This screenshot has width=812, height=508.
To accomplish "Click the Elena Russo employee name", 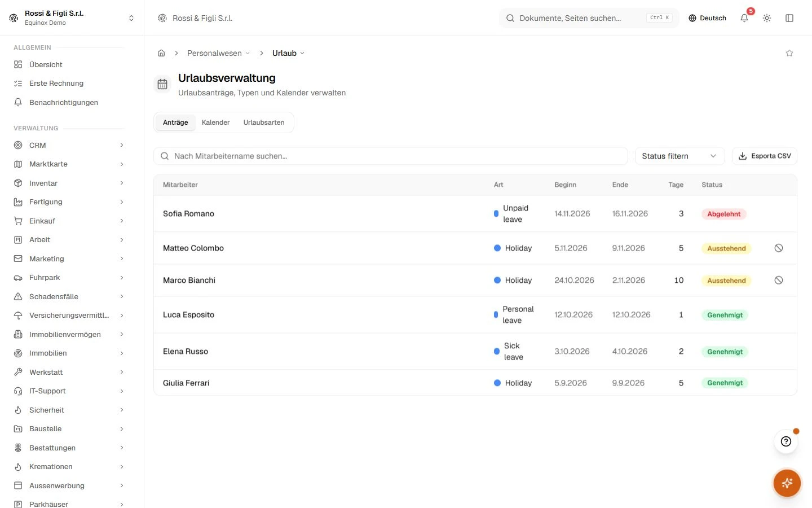I will coord(186,351).
